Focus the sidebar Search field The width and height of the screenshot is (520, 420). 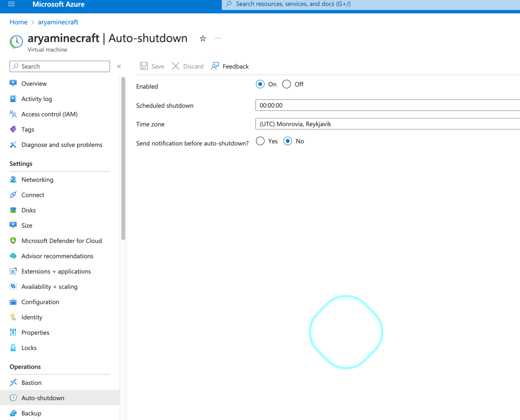[60, 67]
